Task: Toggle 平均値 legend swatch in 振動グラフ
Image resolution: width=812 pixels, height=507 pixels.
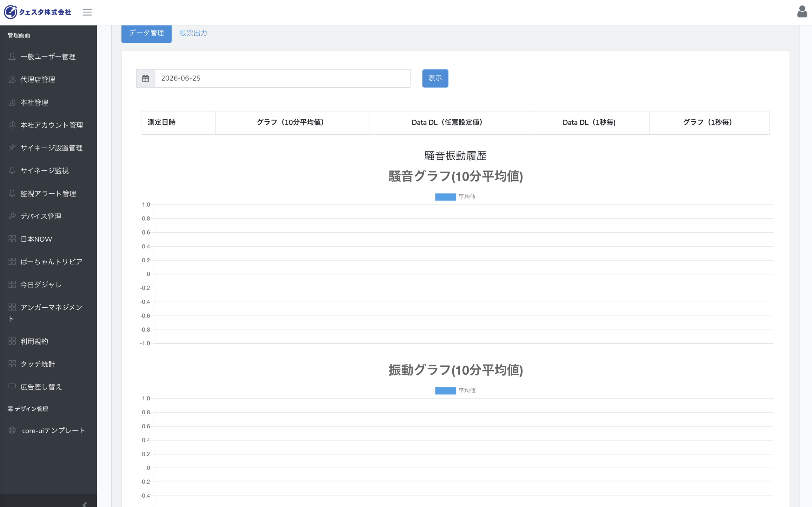Action: coord(445,391)
